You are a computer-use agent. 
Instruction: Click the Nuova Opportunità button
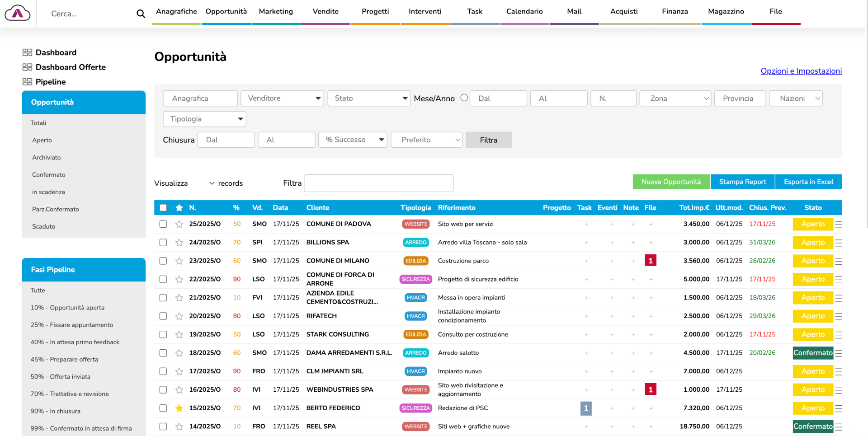coord(671,182)
